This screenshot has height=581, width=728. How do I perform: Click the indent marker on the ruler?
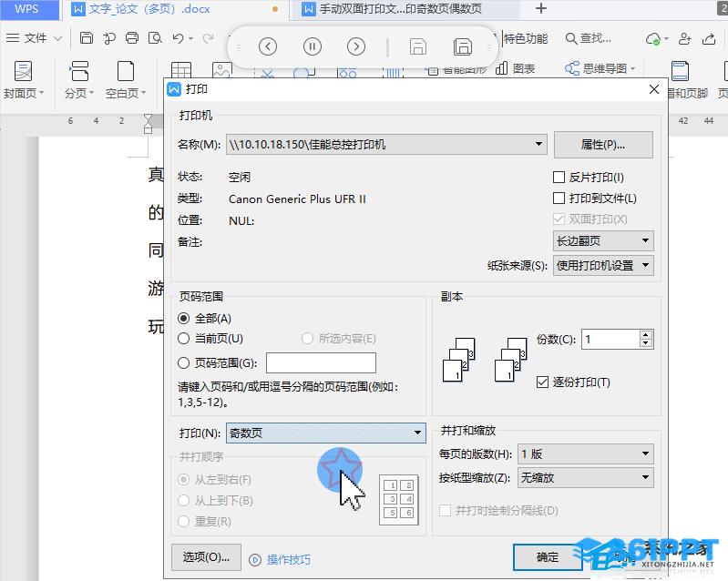(x=149, y=124)
